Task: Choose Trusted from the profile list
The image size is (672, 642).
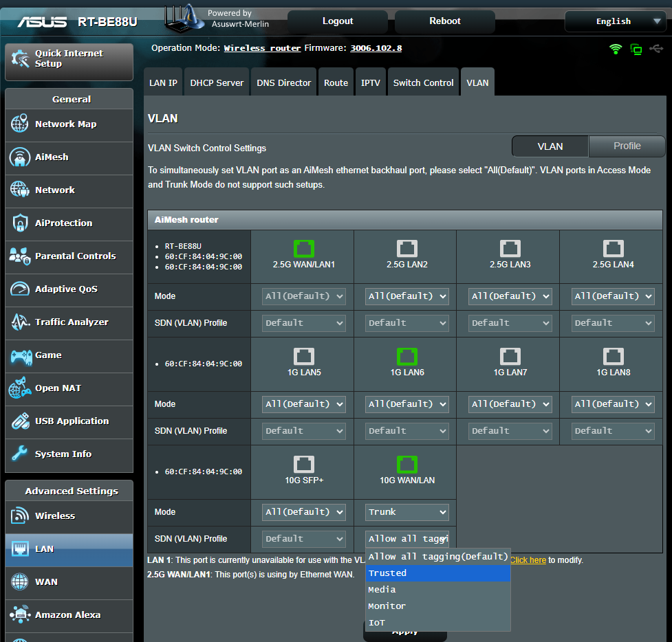Action: click(x=438, y=573)
